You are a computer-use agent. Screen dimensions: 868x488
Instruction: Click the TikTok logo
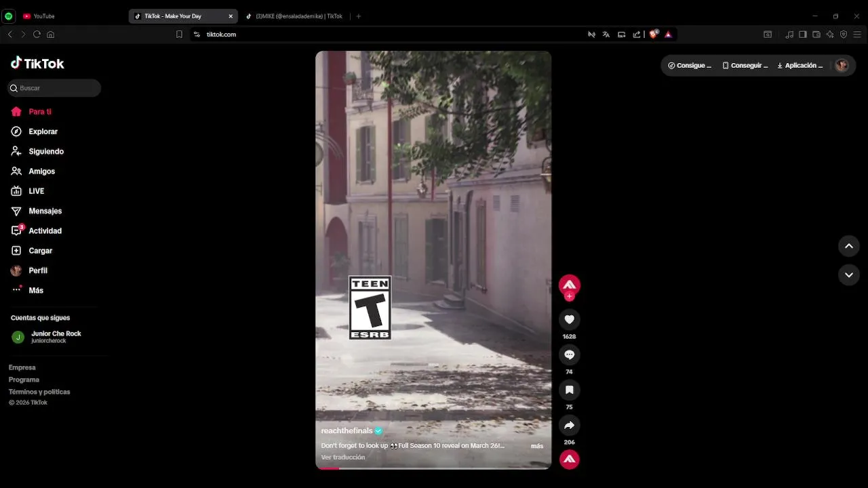pyautogui.click(x=37, y=64)
